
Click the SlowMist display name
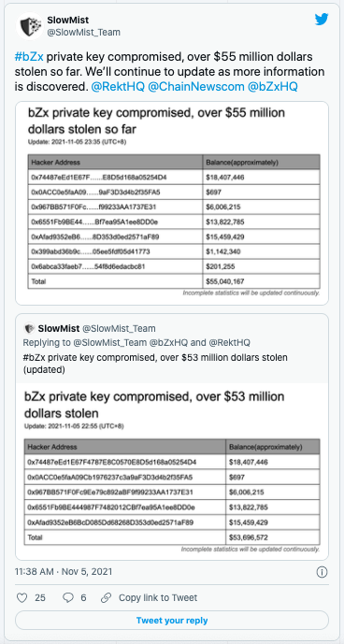[68, 20]
